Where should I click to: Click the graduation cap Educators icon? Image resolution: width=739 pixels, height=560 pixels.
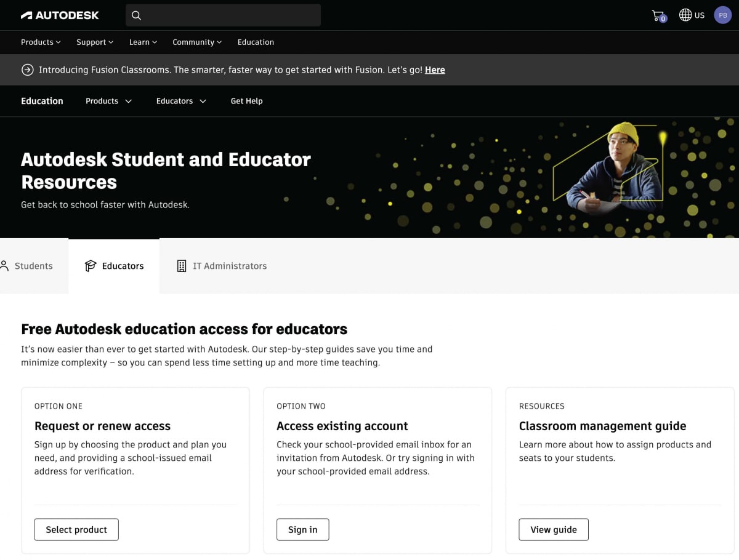91,266
